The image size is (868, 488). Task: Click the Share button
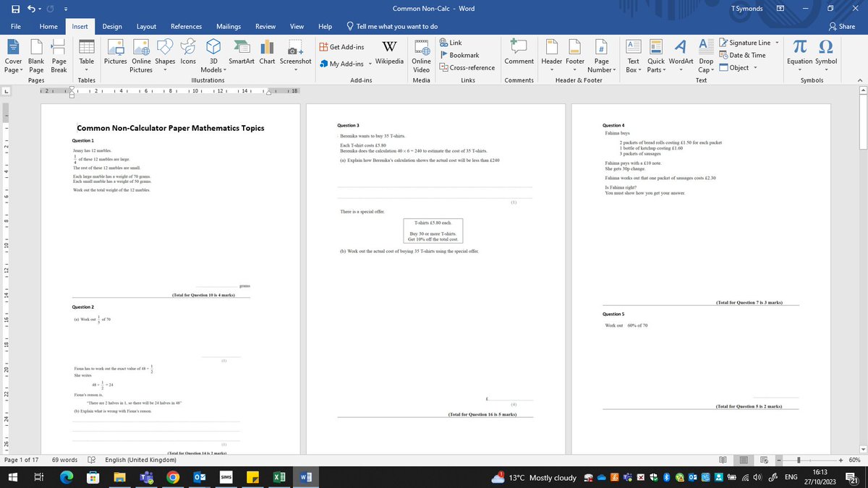841,27
